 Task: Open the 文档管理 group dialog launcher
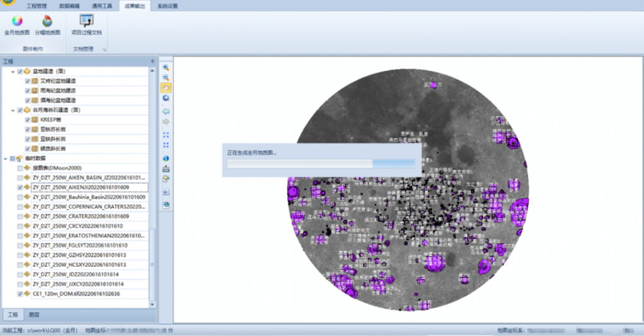[104, 50]
